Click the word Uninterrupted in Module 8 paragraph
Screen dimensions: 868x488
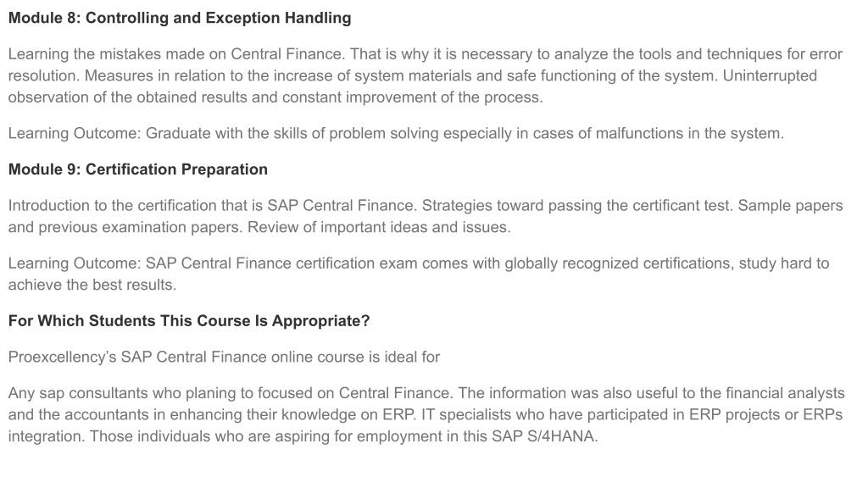click(770, 75)
